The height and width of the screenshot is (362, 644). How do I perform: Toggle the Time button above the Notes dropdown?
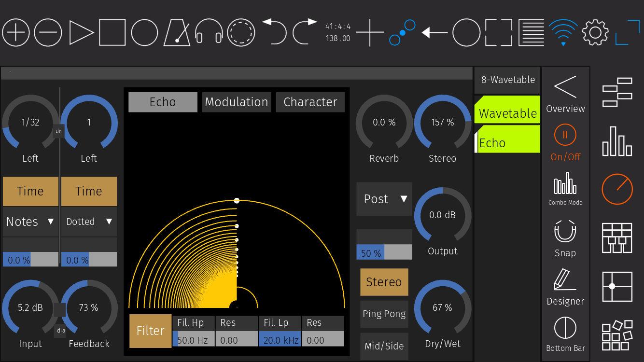[x=30, y=191]
